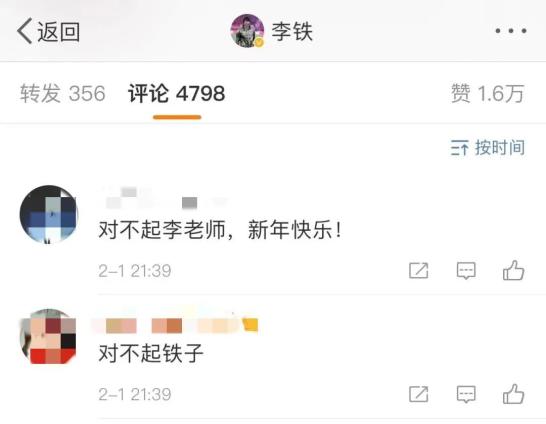Open the second commenter's red pixelated avatar

point(49,337)
